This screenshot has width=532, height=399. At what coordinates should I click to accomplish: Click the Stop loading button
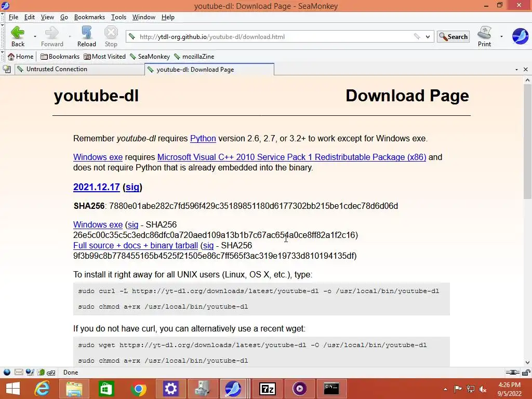pos(111,36)
